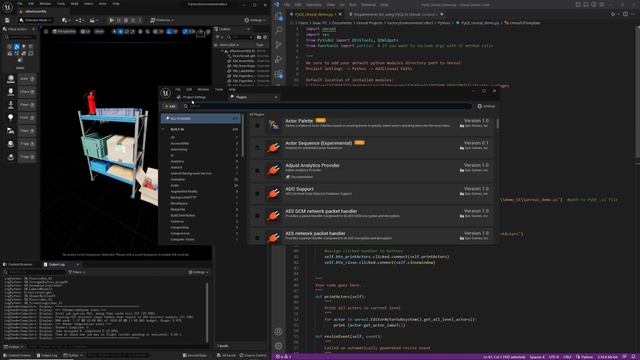Open VS Code Source Control view

point(279,44)
